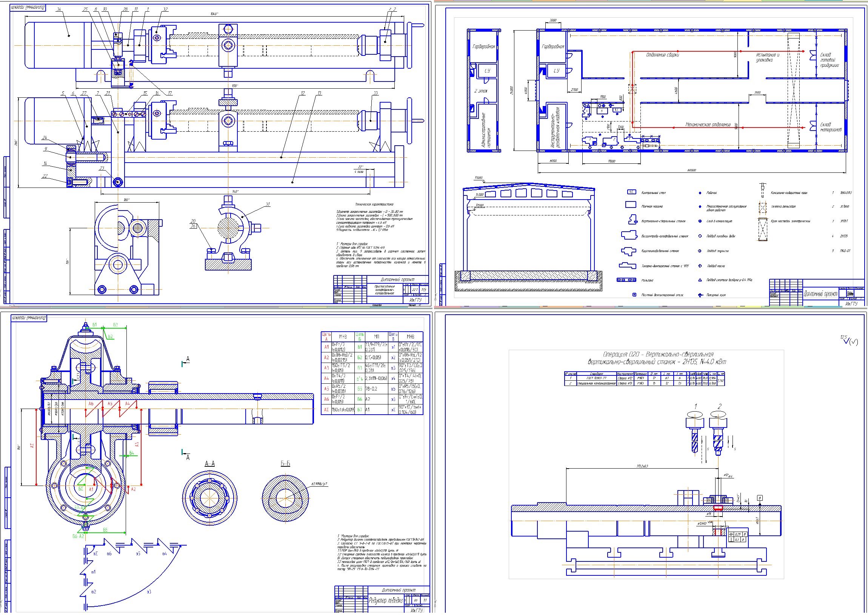
Task: Select the Механическое отделение label
Action: coord(708,125)
